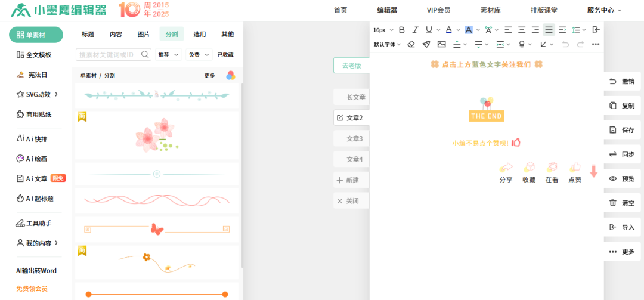Image resolution: width=644 pixels, height=300 pixels.
Task: Toggle bold formatting in the editor toolbar
Action: pyautogui.click(x=402, y=30)
